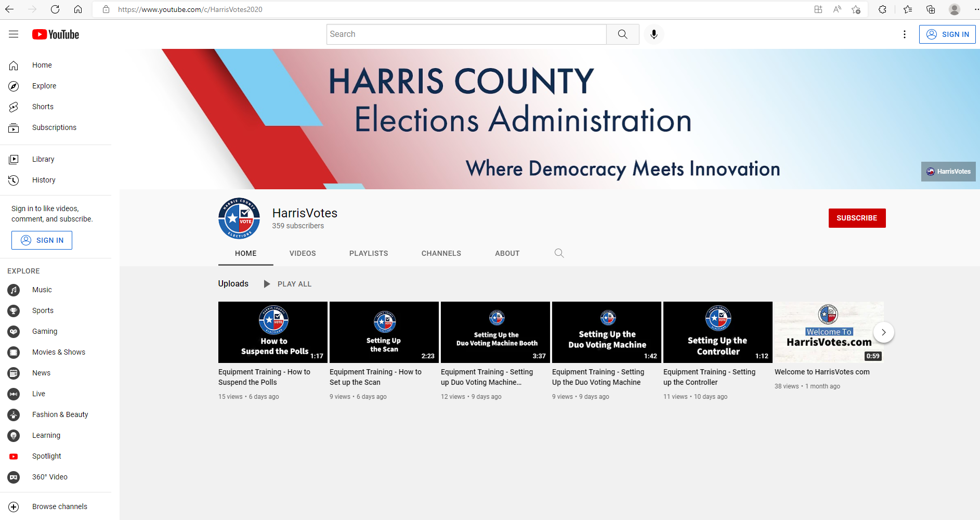View site information lock icon

(x=106, y=9)
